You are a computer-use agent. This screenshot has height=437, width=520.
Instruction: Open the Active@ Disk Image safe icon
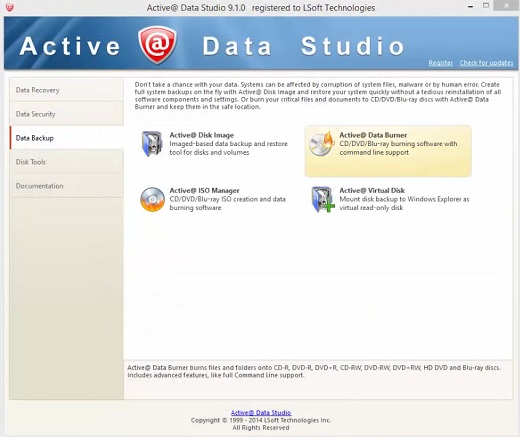point(152,144)
